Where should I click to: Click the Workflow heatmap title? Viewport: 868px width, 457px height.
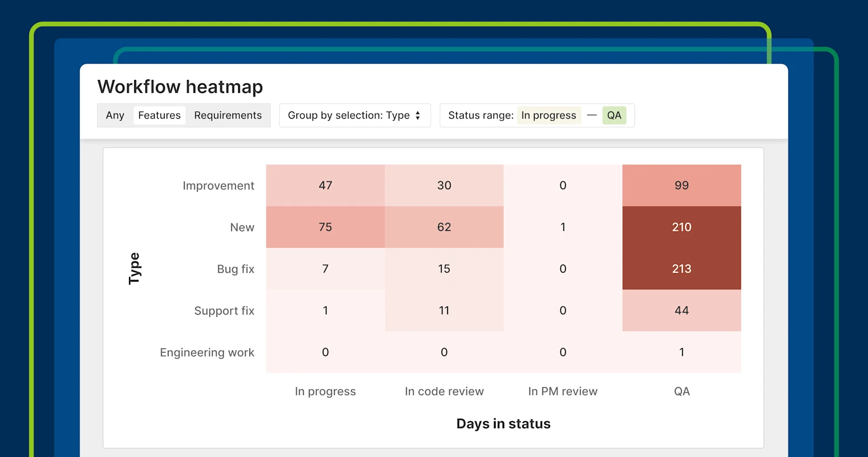[180, 87]
